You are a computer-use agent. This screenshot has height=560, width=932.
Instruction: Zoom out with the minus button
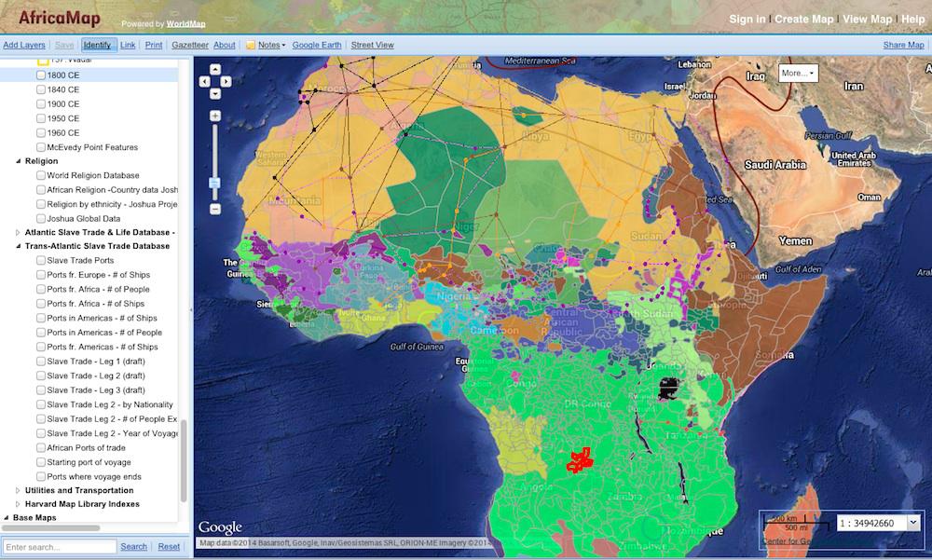click(x=215, y=209)
